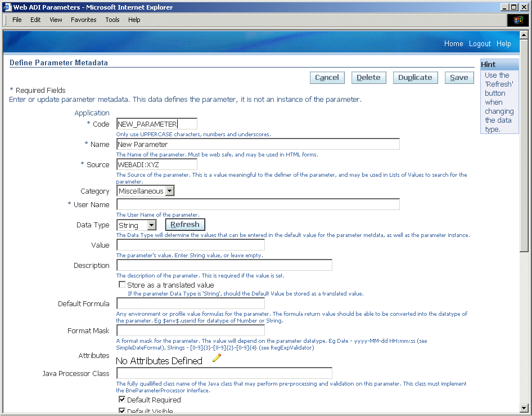The image size is (532, 416).
Task: Click into the Code input field
Action: (157, 124)
